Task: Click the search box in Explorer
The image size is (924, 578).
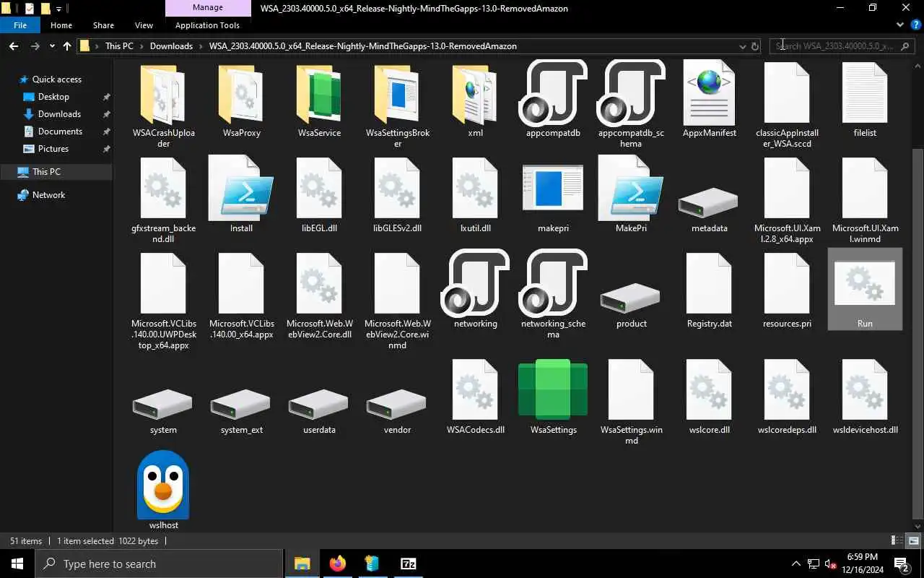Action: point(842,46)
